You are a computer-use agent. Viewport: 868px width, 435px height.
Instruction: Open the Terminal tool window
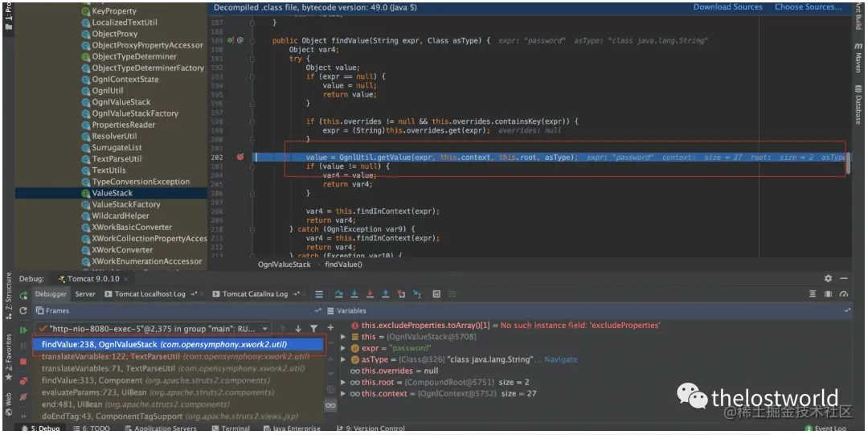point(231,429)
